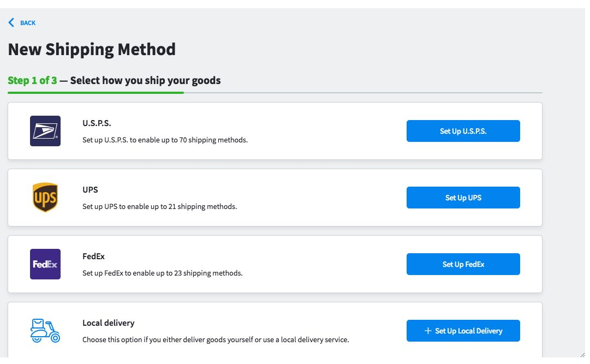The height and width of the screenshot is (364, 590).
Task: Click the green step progress bar
Action: 96,93
